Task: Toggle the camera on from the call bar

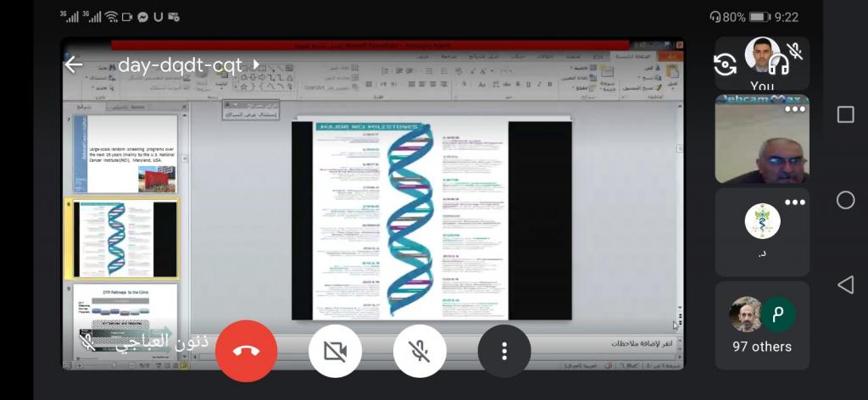Action: pyautogui.click(x=335, y=351)
